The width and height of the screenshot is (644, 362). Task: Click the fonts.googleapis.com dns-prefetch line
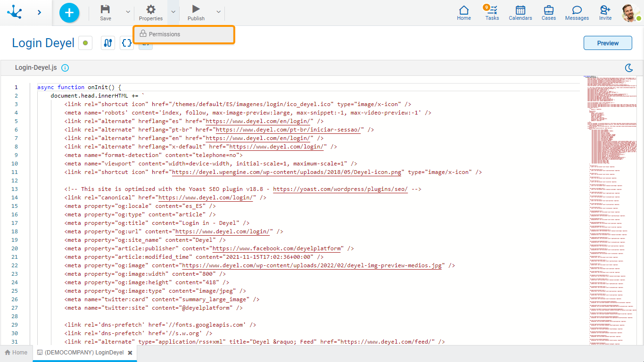160,325
